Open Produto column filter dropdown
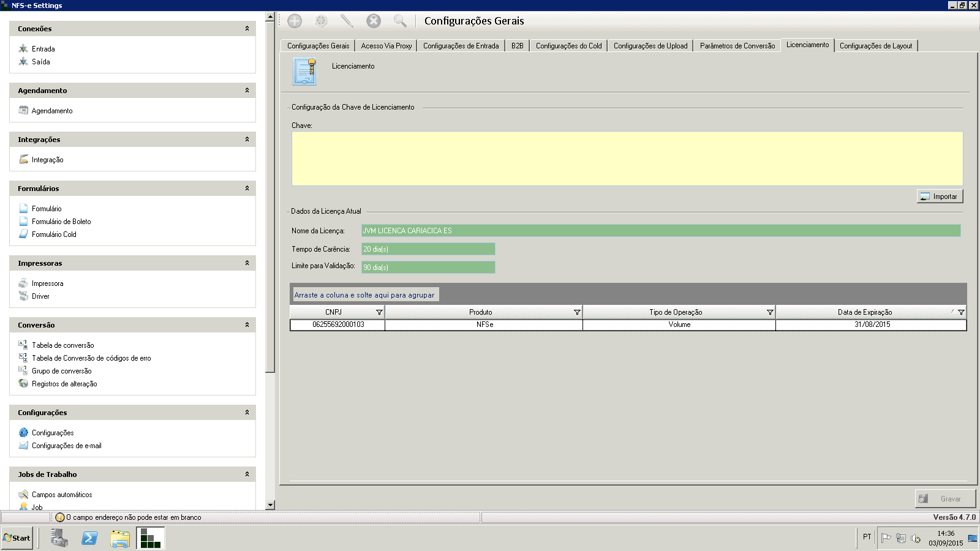 [576, 312]
